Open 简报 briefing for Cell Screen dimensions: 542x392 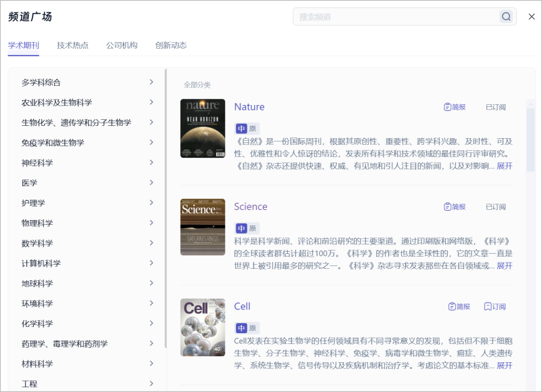(x=459, y=307)
